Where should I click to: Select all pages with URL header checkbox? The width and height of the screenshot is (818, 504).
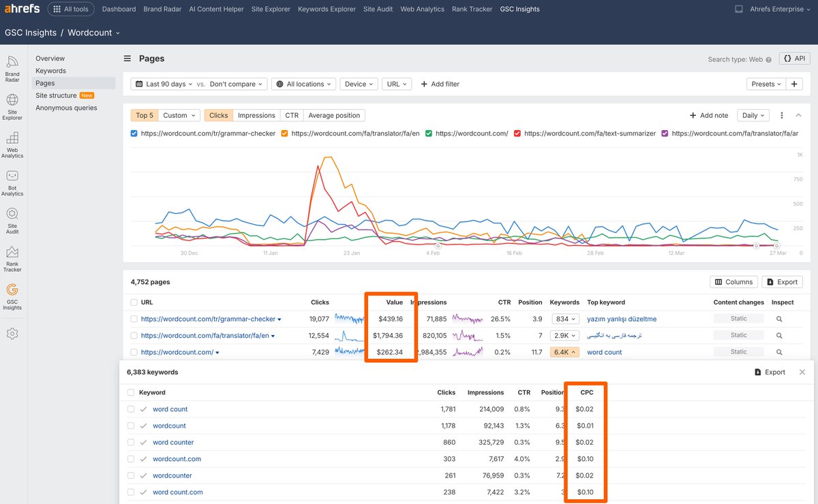pos(134,302)
